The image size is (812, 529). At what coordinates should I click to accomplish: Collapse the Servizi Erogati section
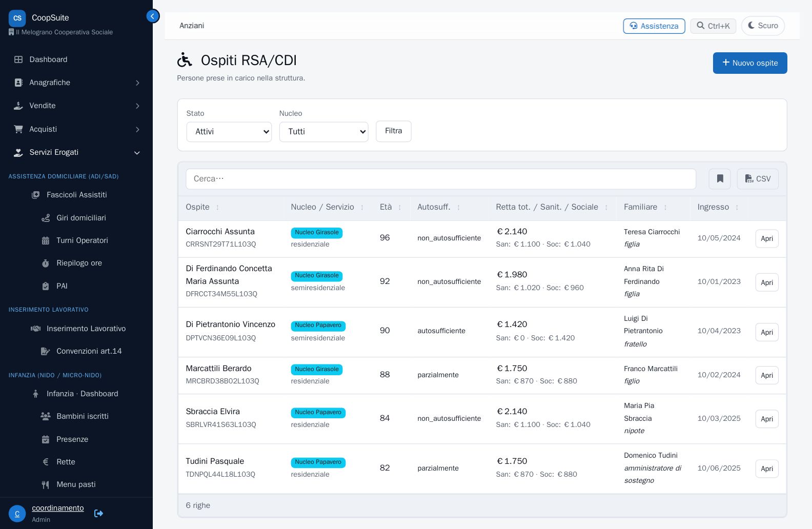(76, 152)
